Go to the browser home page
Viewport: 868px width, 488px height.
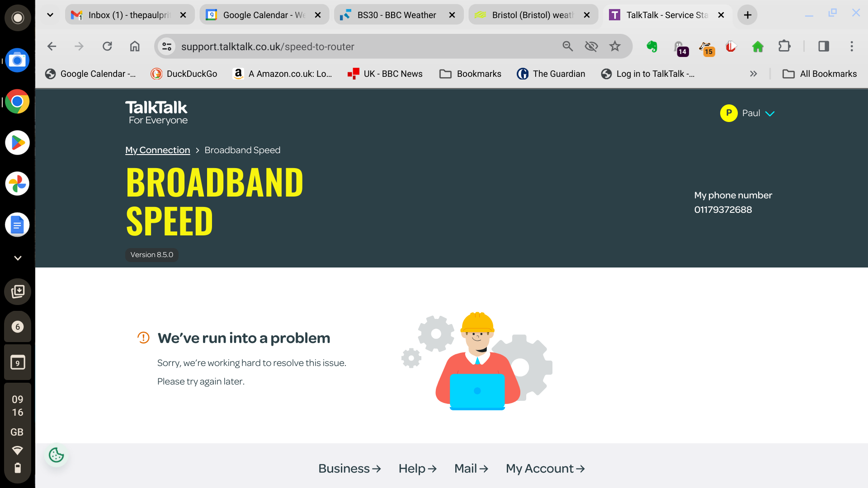(135, 47)
